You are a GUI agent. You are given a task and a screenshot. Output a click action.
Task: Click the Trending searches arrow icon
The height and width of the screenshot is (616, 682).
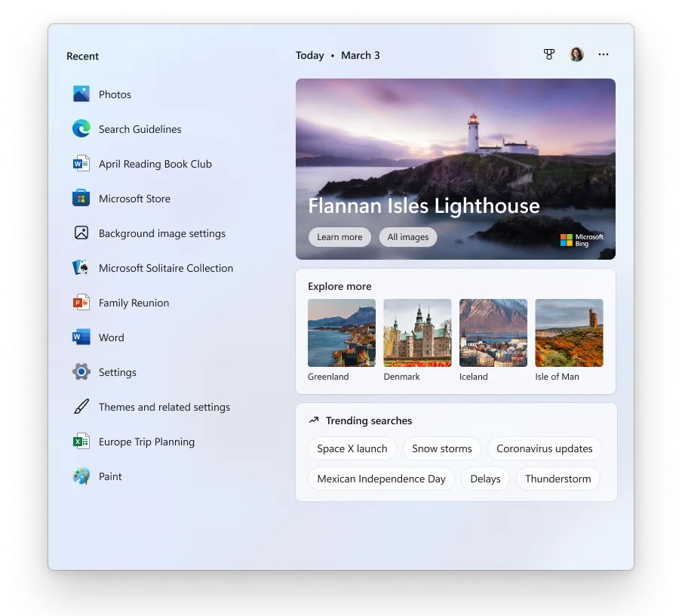pos(314,420)
